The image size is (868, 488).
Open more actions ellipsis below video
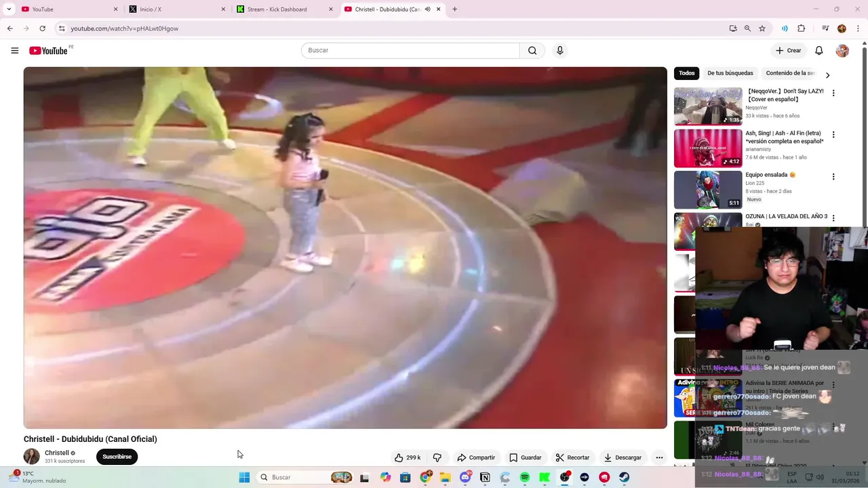tap(659, 457)
